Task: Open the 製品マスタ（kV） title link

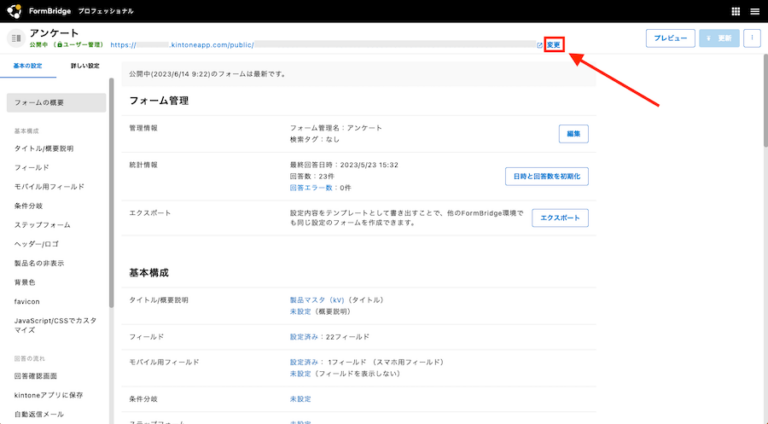Action: pyautogui.click(x=317, y=300)
